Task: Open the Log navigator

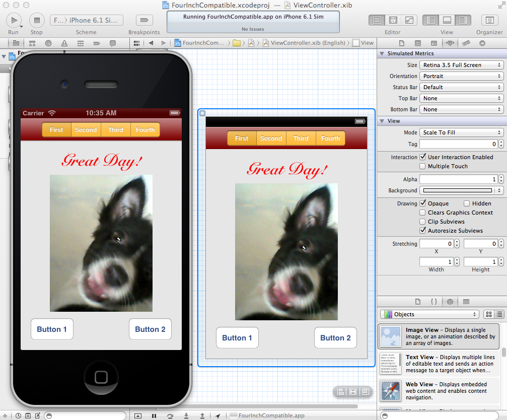Action: (x=112, y=43)
